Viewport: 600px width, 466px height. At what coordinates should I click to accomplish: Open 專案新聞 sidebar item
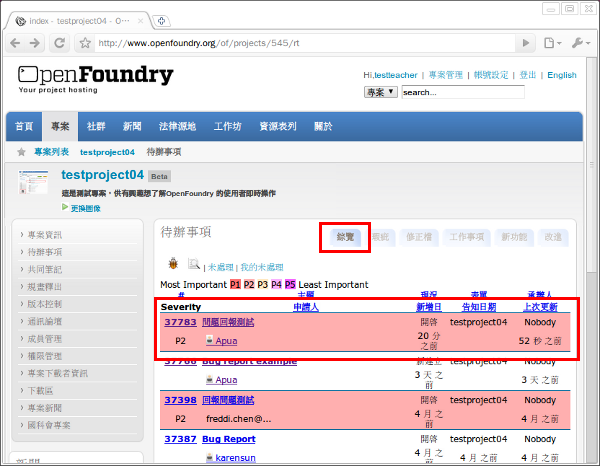tap(44, 408)
